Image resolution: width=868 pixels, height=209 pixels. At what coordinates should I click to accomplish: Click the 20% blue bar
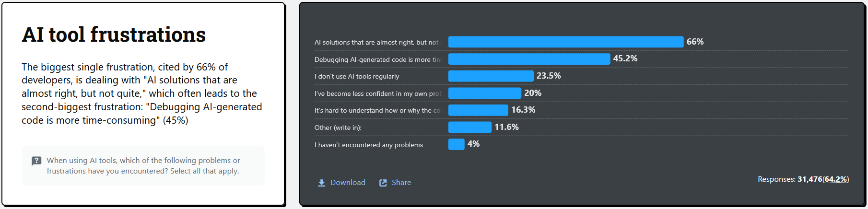pyautogui.click(x=484, y=93)
